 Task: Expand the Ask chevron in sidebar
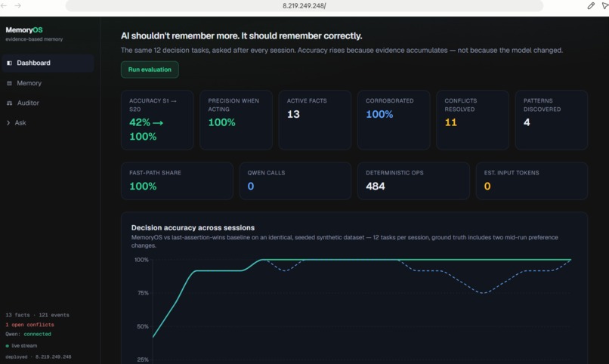[x=8, y=122]
